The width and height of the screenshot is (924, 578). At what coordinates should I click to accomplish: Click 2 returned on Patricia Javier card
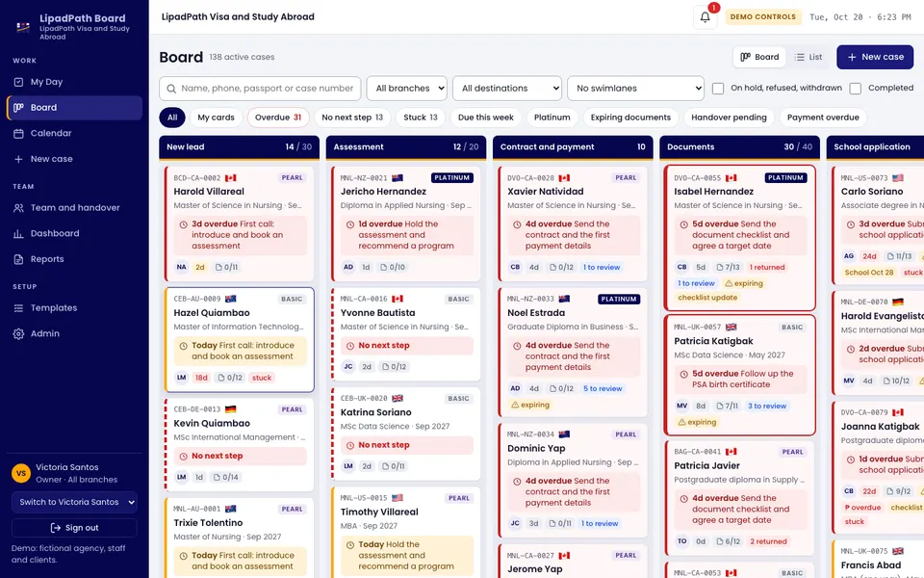tap(768, 541)
